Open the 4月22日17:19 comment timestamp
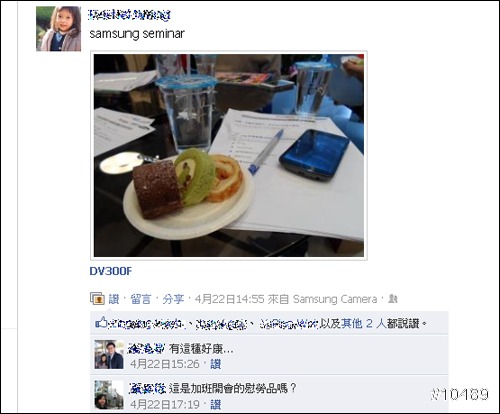The width and height of the screenshot is (500, 414). [165, 405]
